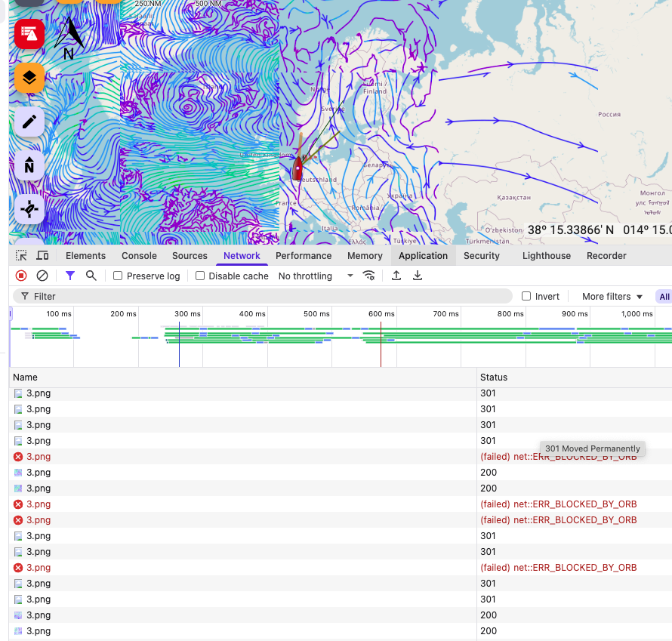Toggle the device toolbar icon
The height and width of the screenshot is (641, 672).
(x=42, y=255)
